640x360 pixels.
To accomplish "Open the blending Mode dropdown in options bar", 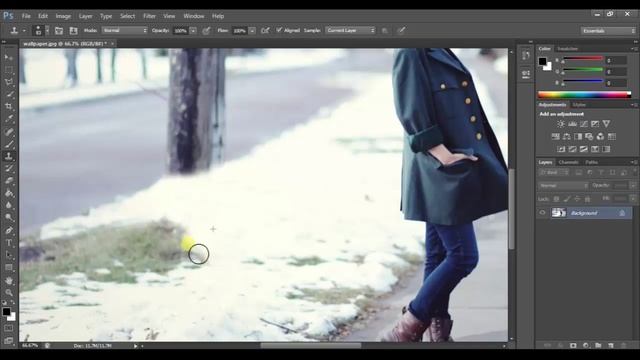I will click(124, 31).
